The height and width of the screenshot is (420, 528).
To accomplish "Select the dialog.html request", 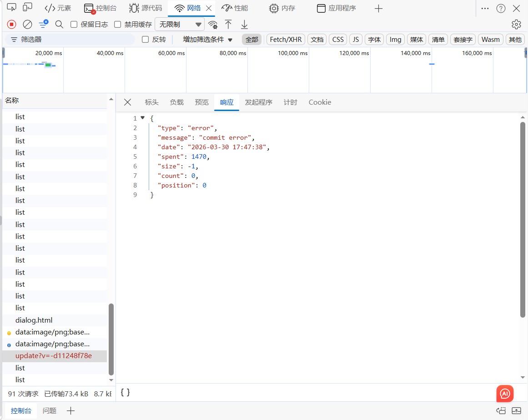I will click(34, 320).
